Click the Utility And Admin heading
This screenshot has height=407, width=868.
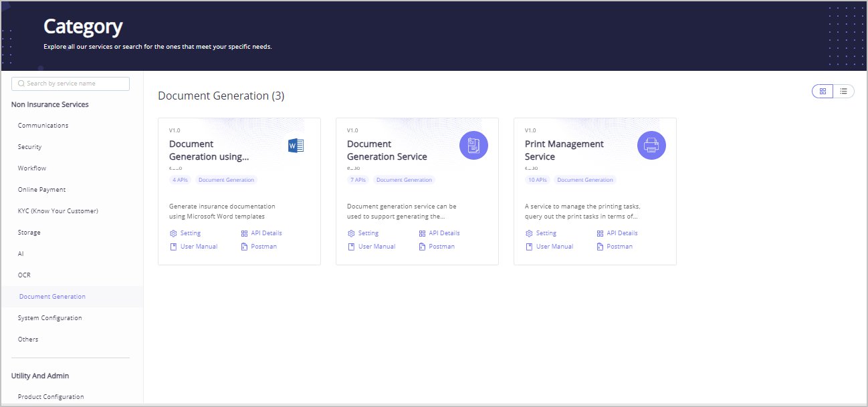pyautogui.click(x=40, y=376)
